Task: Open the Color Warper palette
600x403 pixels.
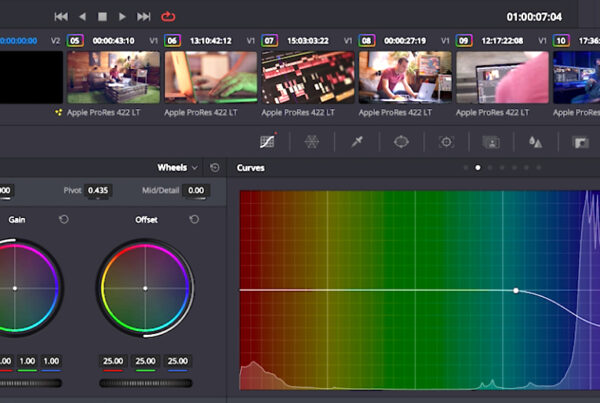Action: [x=311, y=142]
